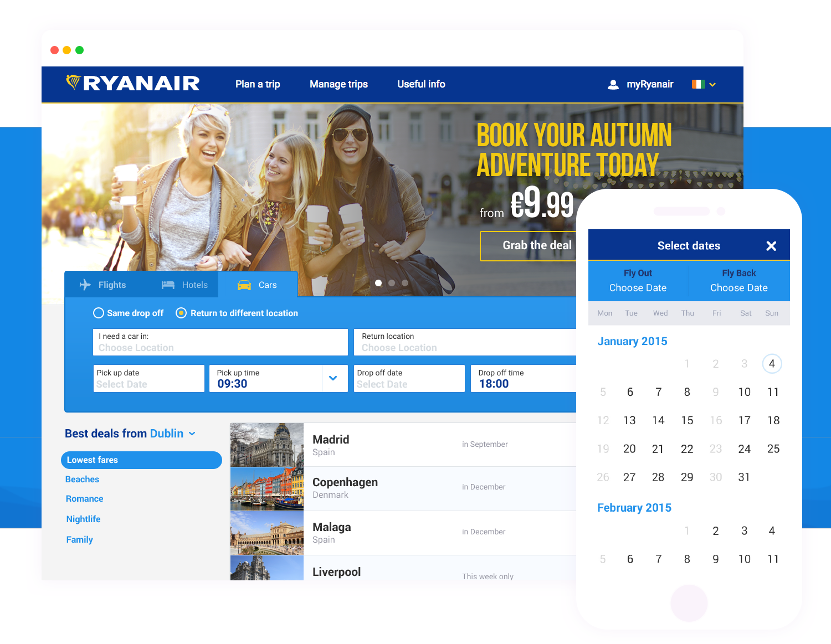Switch to the Cars tab

tap(258, 285)
